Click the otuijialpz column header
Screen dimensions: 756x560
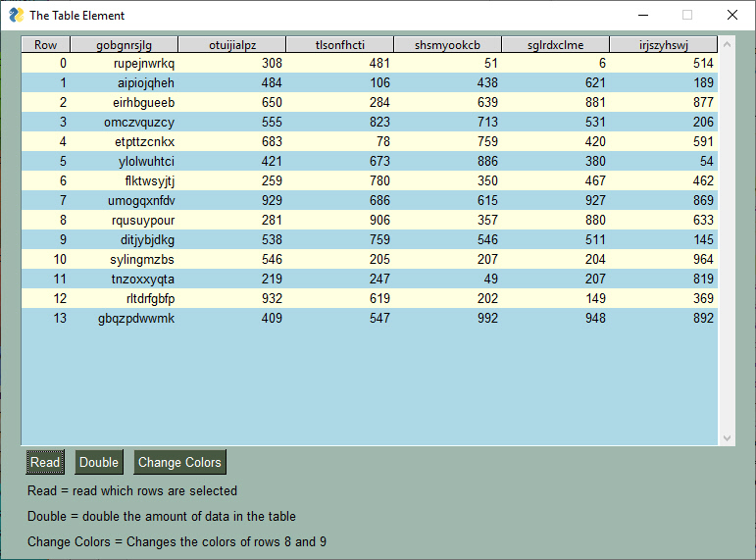(x=232, y=44)
